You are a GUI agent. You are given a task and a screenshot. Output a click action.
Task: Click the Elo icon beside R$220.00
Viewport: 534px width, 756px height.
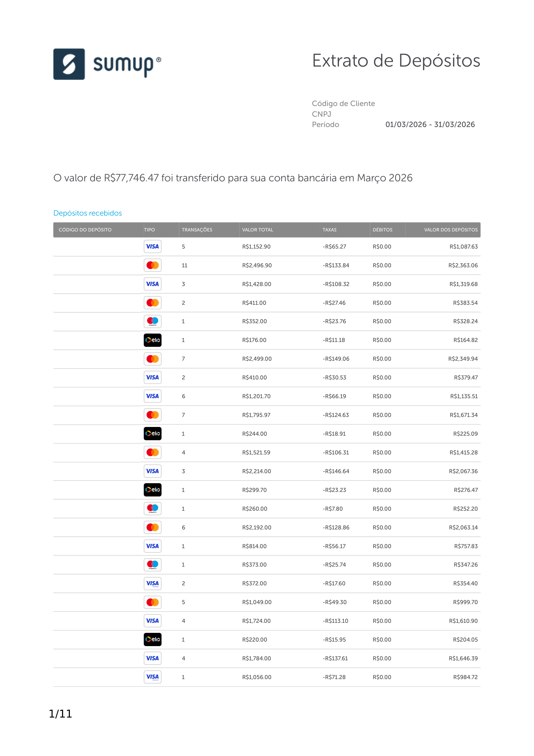point(152,639)
